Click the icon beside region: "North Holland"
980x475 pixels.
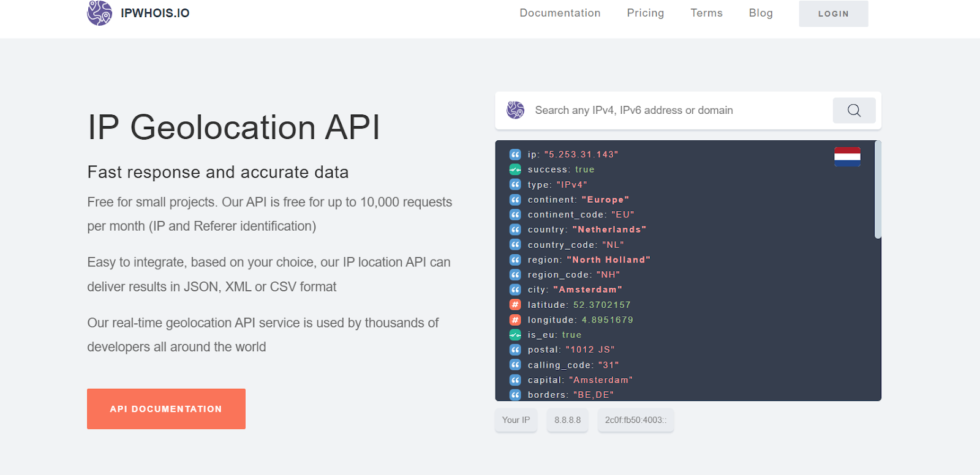515,260
